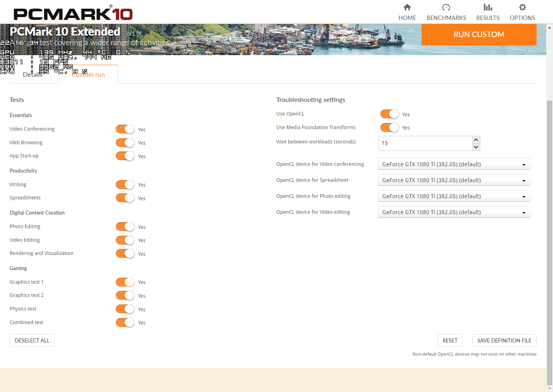553x392 pixels.
Task: Turn off Use OpenCL
Action: coord(389,113)
